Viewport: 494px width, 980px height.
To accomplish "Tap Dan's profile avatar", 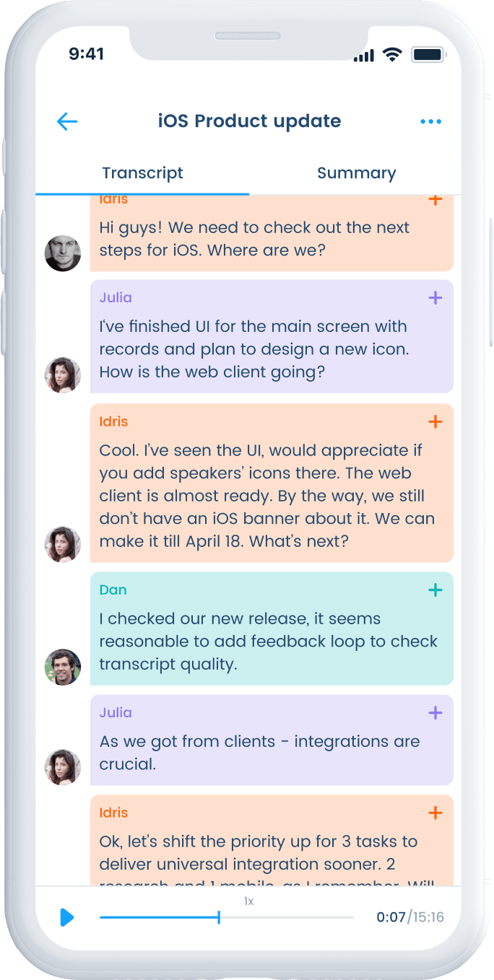I will coord(63,667).
